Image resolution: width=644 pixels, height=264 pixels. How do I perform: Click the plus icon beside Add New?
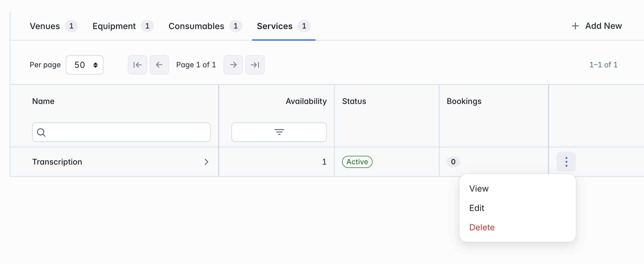click(575, 26)
